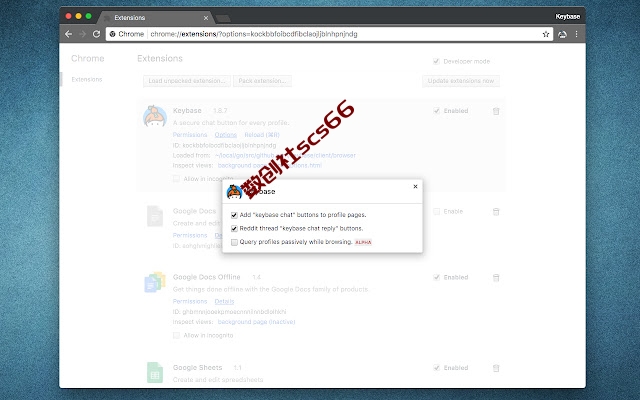Click the Keybase extension logo in the list
This screenshot has height=400, width=640.
coord(155,116)
